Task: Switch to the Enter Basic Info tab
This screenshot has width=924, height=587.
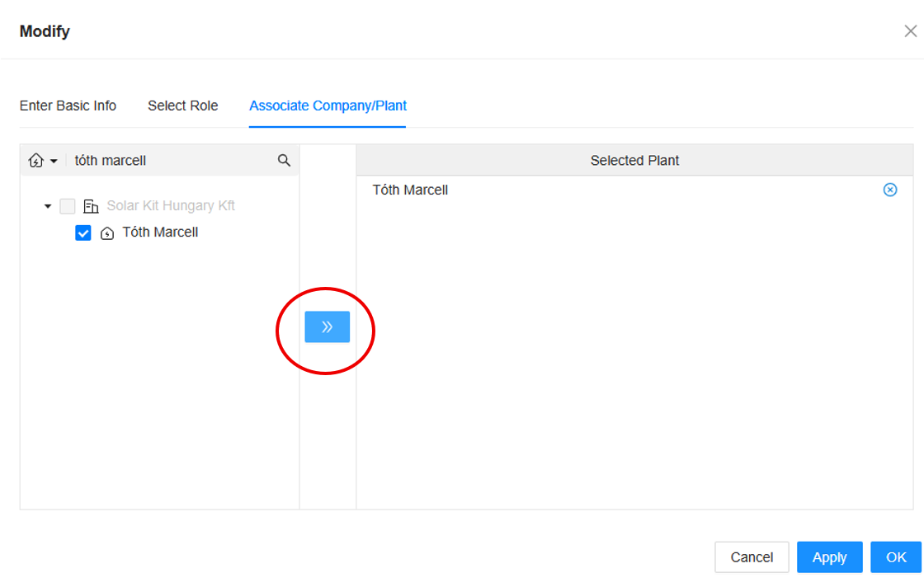Action: [x=68, y=106]
